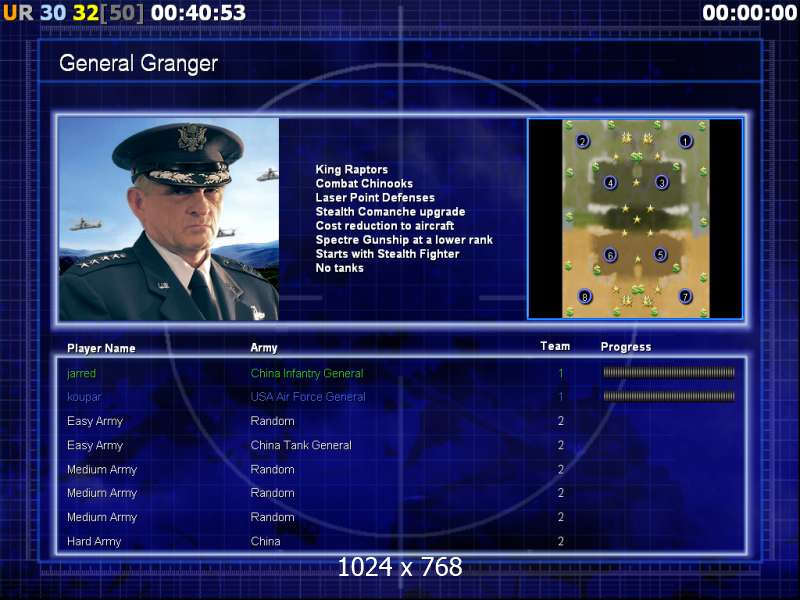Click the Stealth Comanche upgrade line
The height and width of the screenshot is (600, 800).
point(390,211)
